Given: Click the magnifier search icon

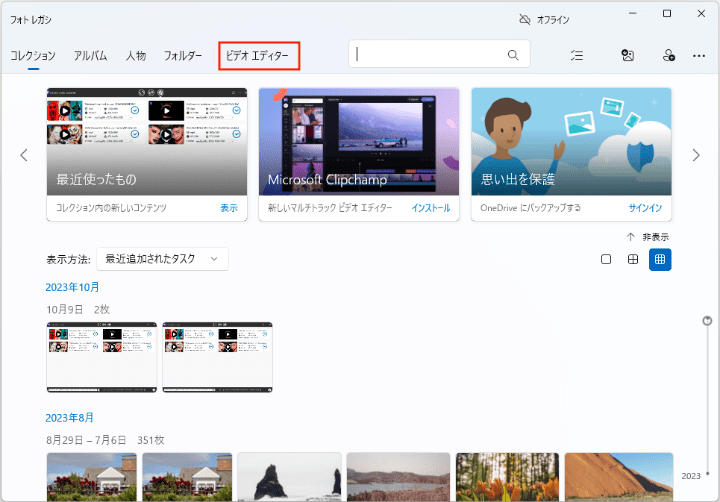Looking at the screenshot, I should 513,55.
